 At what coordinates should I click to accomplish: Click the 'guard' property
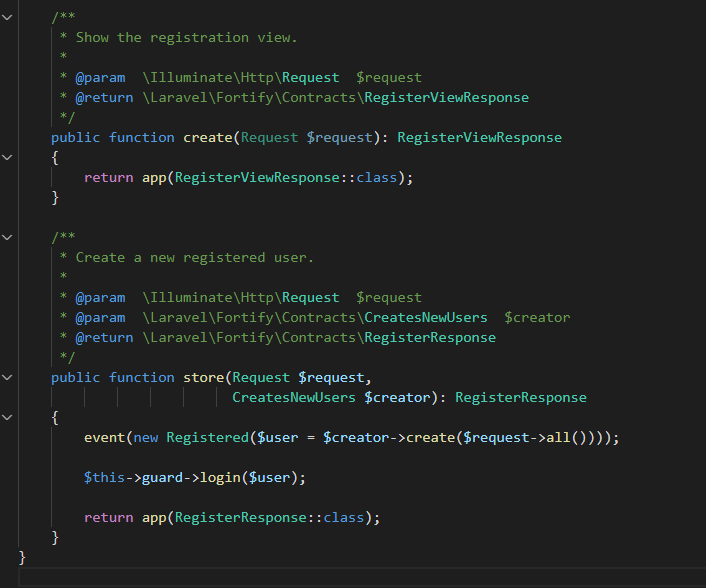[x=162, y=477]
